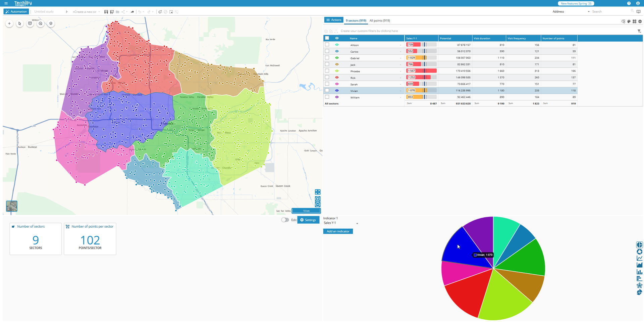Screen dimensions: 644x322
Task: Hide the Phoebe sector using eye icon
Action: (x=337, y=71)
